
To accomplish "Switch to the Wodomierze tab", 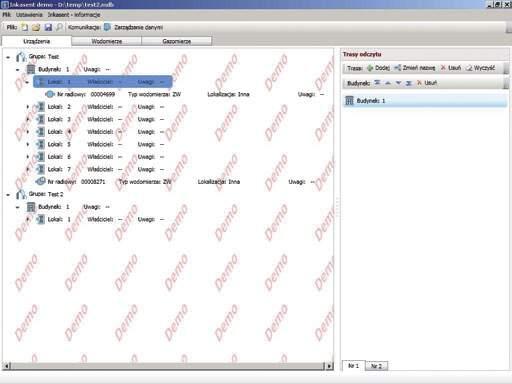I will [107, 41].
